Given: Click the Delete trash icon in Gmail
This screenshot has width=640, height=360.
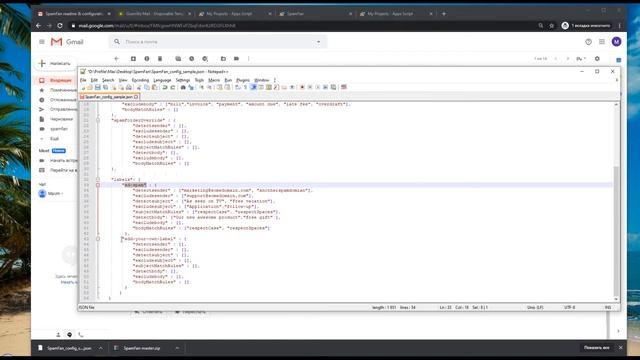Looking at the screenshot, I should tap(160, 59).
